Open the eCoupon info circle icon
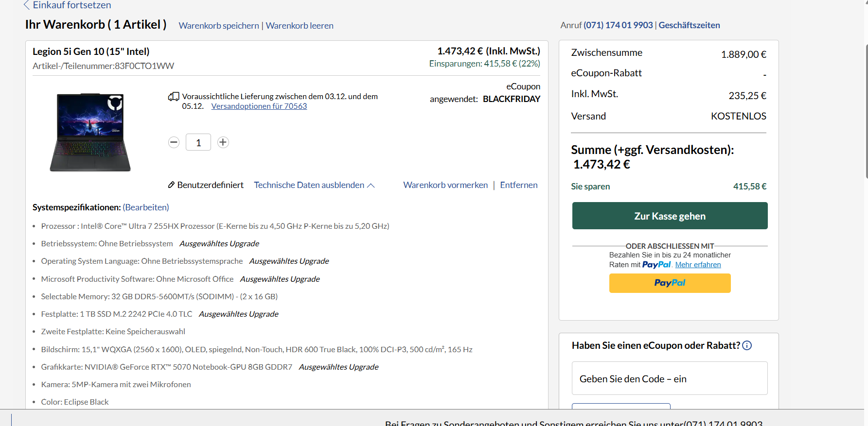 747,345
